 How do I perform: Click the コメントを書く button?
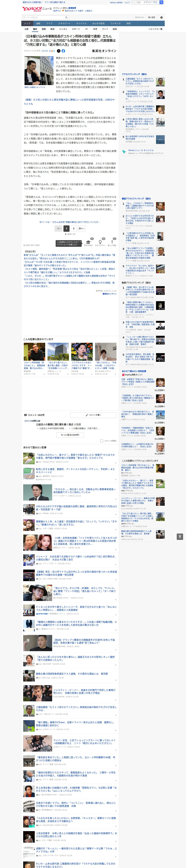(93, 415)
